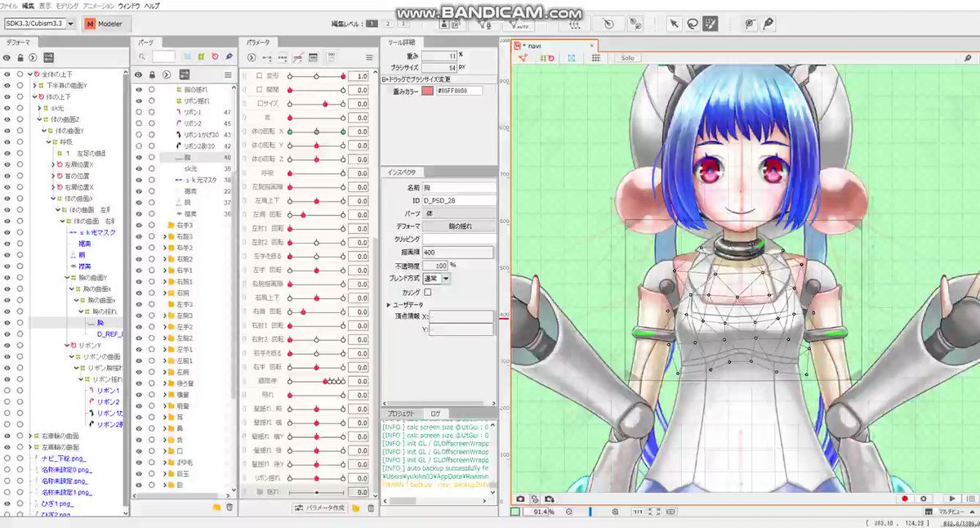
Task: Click the deformer panel lock icon
Action: pyautogui.click(x=20, y=58)
